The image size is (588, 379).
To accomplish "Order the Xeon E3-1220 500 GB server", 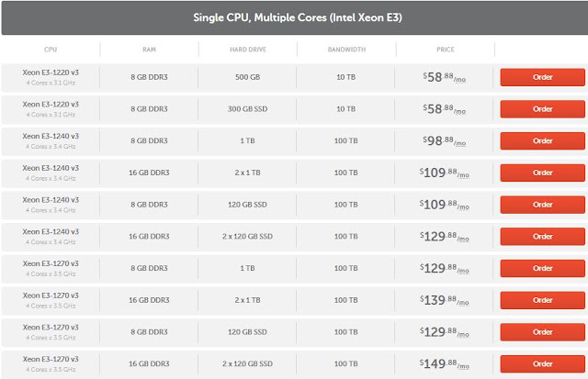I will click(542, 77).
